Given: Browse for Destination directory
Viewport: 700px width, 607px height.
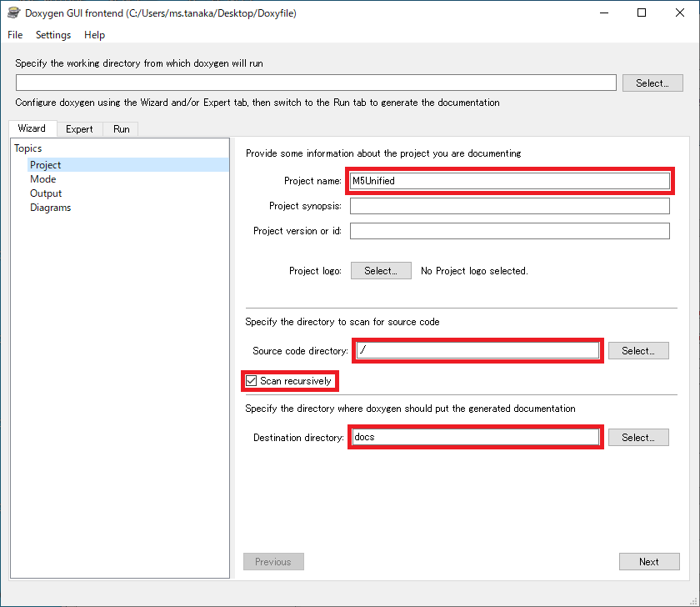Looking at the screenshot, I should 638,438.
